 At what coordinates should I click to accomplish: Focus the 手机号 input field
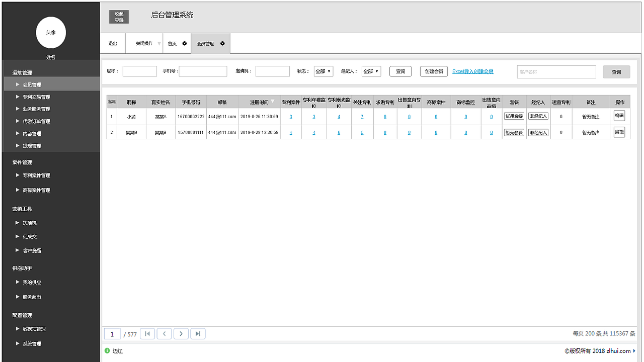[x=203, y=71]
